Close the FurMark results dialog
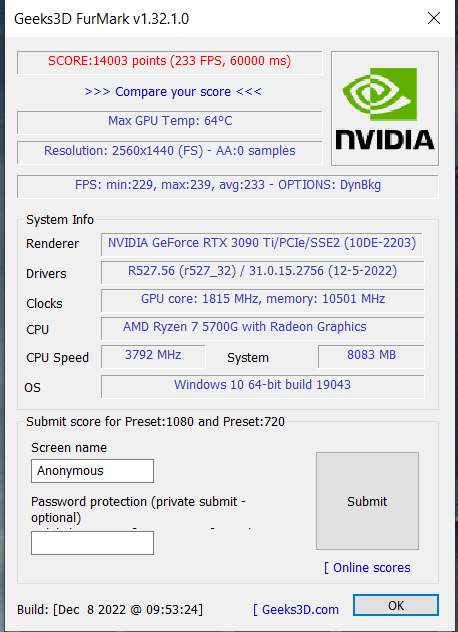 (x=434, y=18)
